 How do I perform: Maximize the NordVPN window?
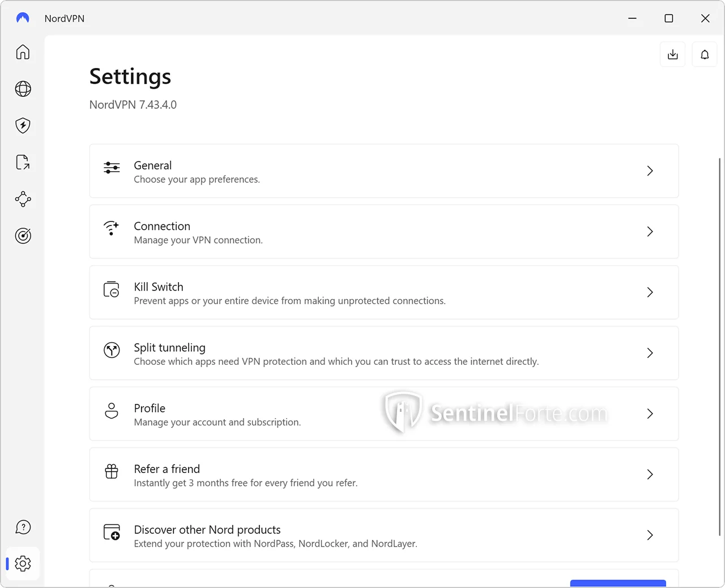click(x=669, y=18)
